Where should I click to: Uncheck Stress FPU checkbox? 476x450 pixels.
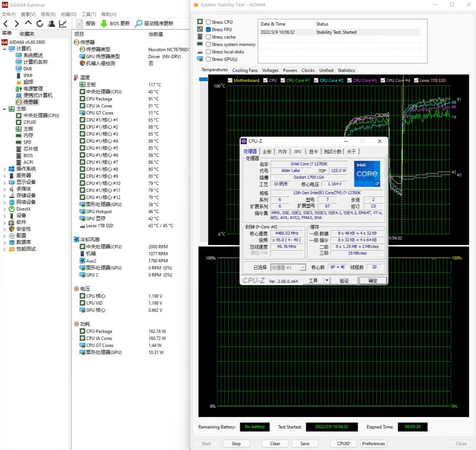point(208,29)
